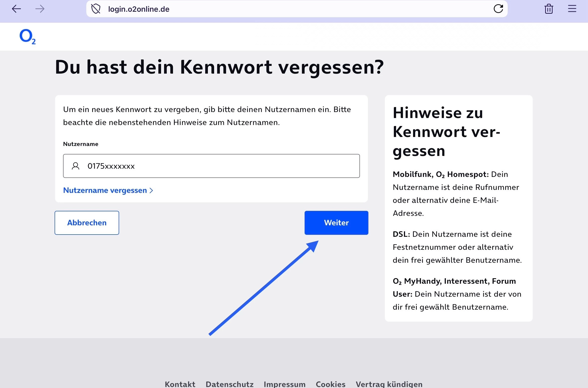The width and height of the screenshot is (588, 388).
Task: Click the trash can erase icon
Action: pyautogui.click(x=549, y=9)
